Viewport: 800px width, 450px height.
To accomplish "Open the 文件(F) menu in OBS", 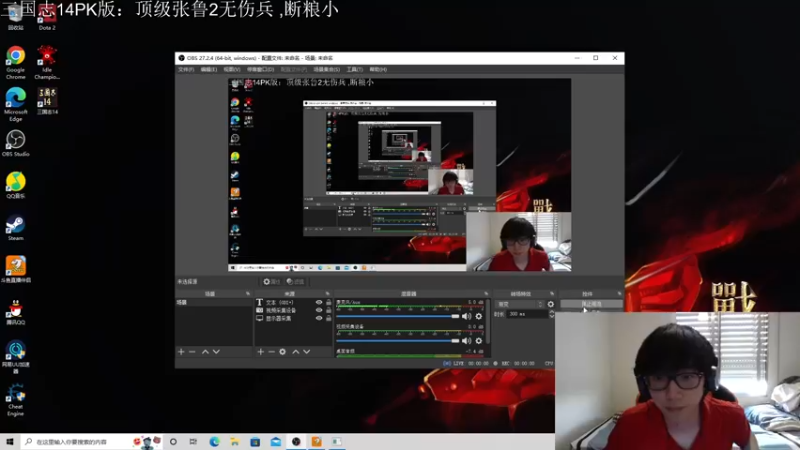I will (186, 69).
